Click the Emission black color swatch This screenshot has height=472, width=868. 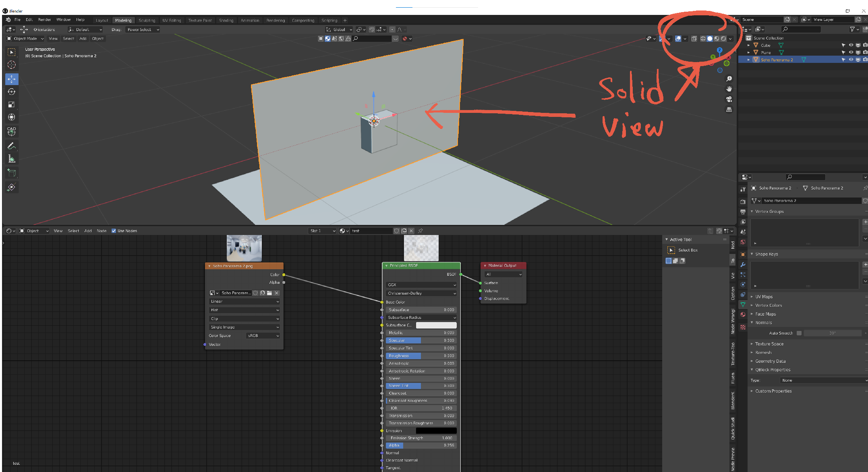click(436, 430)
